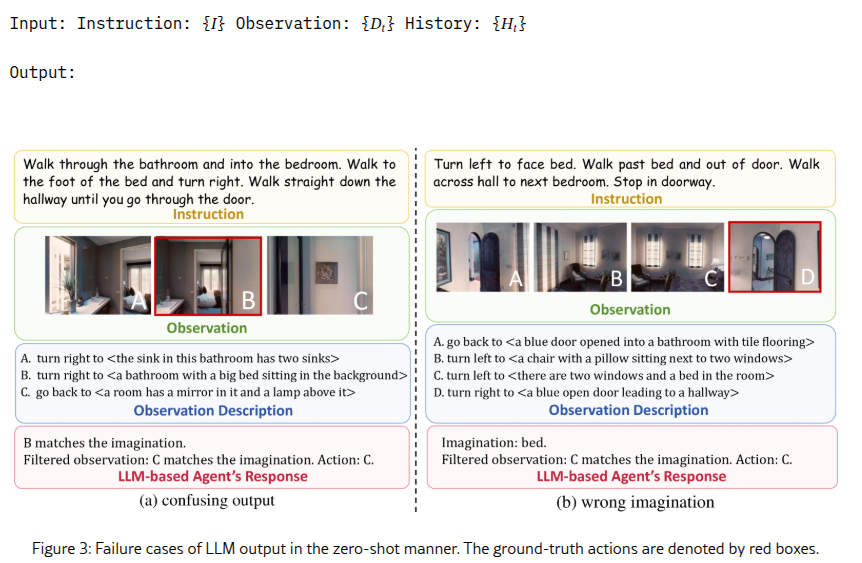Click green 'Observation' label in panel (a)
The image size is (862, 563).
[x=207, y=328]
